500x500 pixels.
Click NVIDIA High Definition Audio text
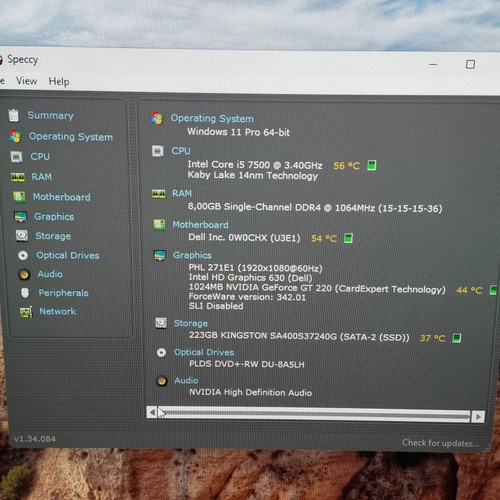(x=251, y=392)
